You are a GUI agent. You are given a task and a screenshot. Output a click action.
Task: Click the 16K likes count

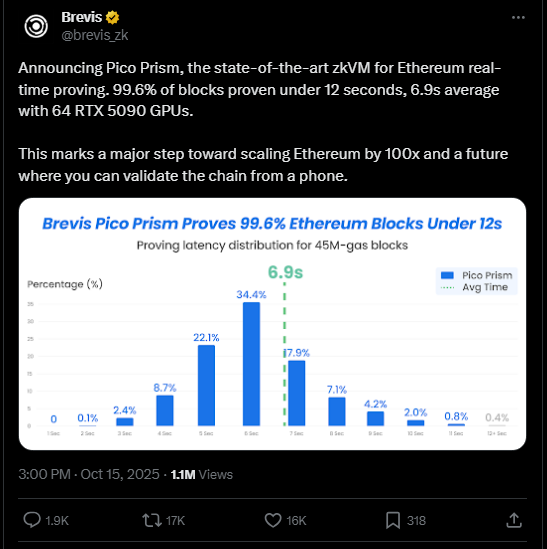(296, 521)
